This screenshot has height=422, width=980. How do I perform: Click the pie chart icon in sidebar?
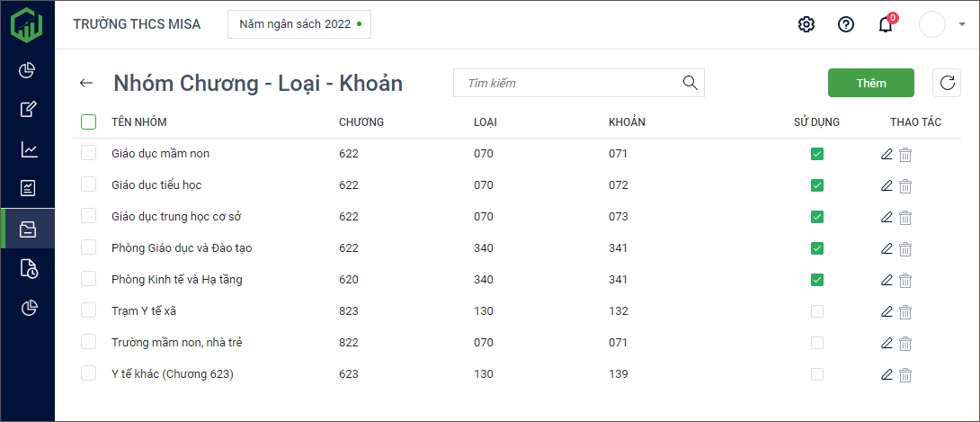28,70
